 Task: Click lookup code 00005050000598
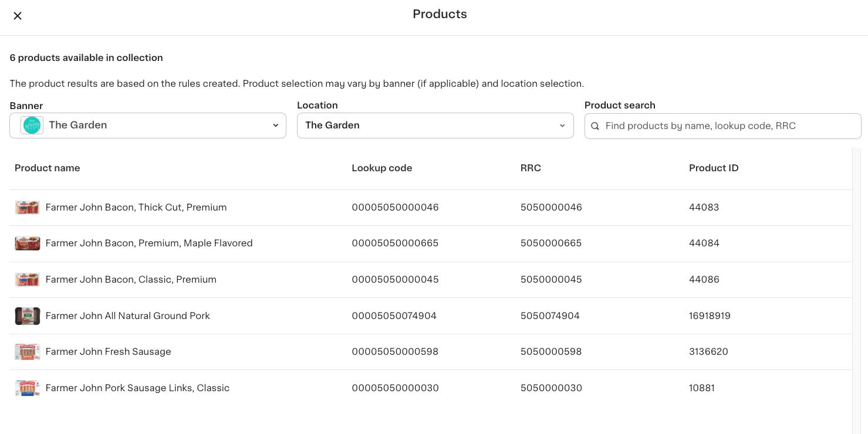pyautogui.click(x=395, y=352)
